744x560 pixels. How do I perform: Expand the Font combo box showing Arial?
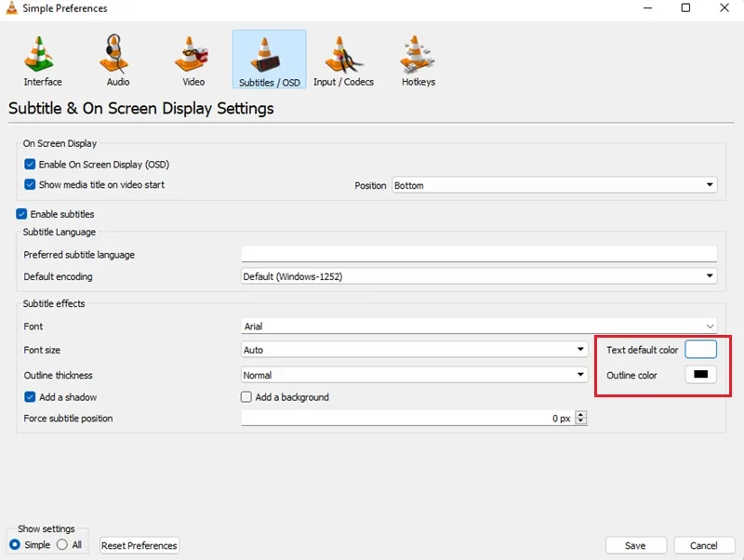click(479, 326)
